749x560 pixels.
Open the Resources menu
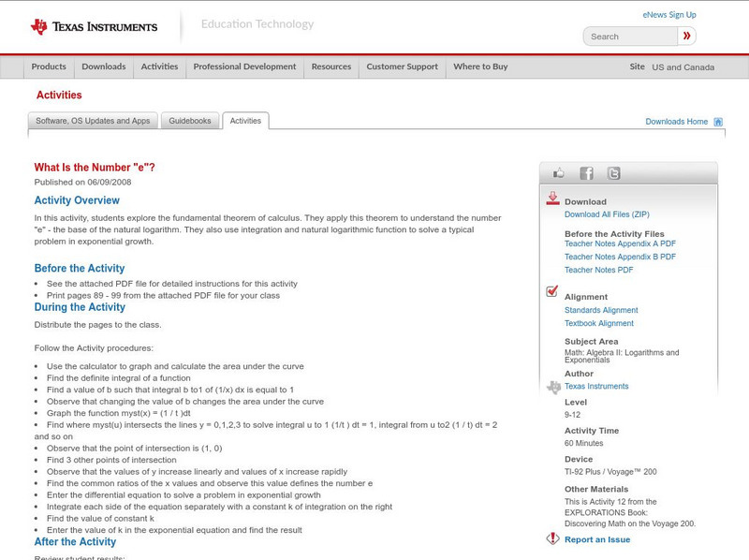tap(331, 66)
